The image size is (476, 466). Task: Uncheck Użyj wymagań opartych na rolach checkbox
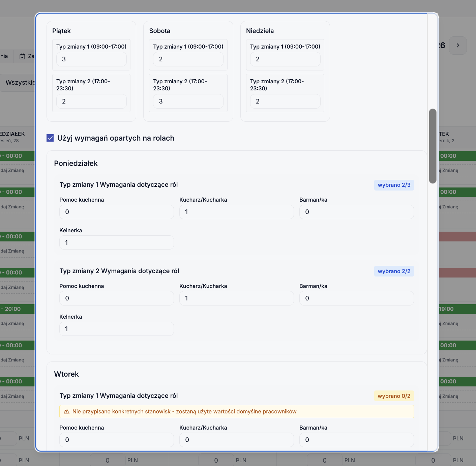(x=50, y=138)
